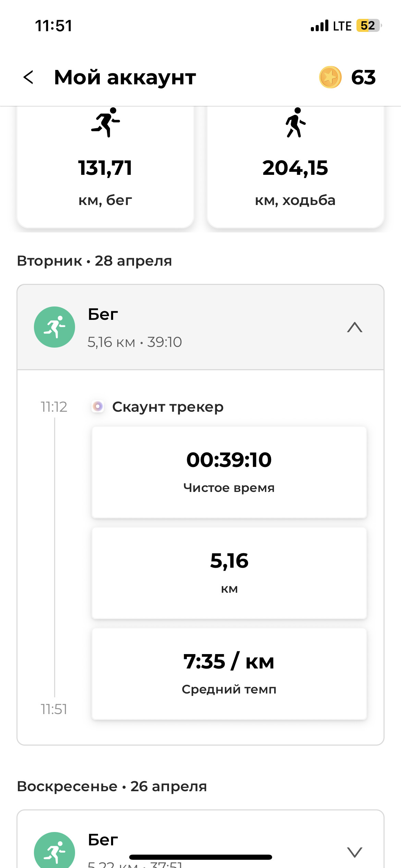This screenshot has height=868, width=401.
Task: Tap the battery indicator in status bar
Action: click(x=369, y=26)
